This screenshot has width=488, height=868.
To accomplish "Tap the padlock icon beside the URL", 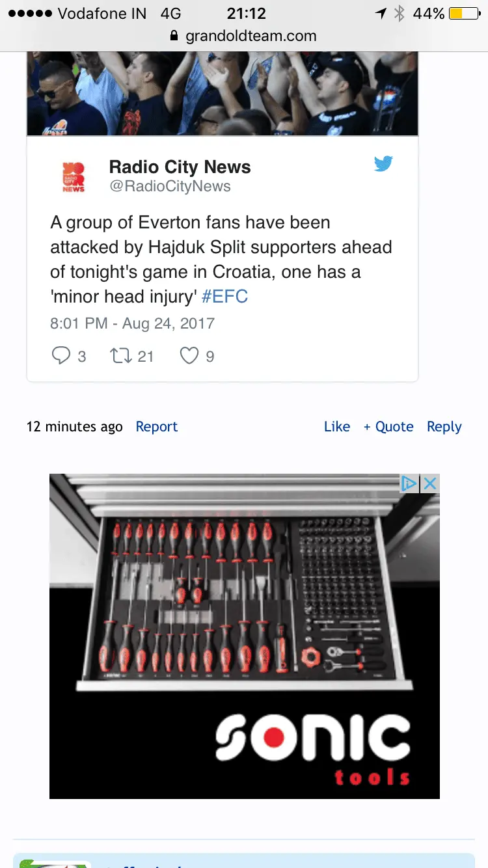I will [174, 36].
